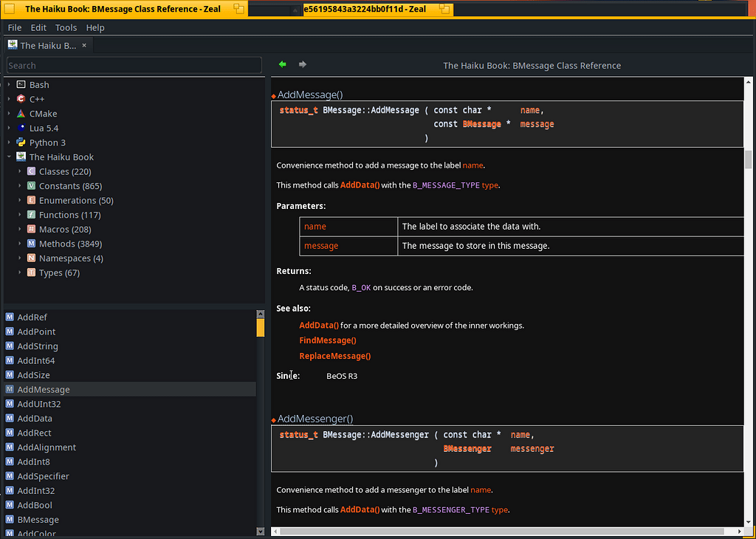Image resolution: width=756 pixels, height=539 pixels.
Task: Follow the ReplaceMessage() link
Action: coord(335,356)
